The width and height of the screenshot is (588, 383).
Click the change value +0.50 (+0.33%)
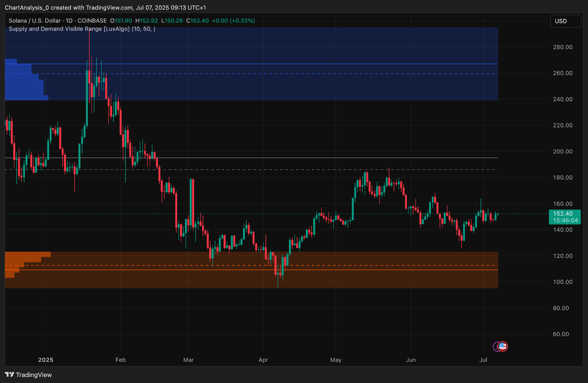[233, 21]
